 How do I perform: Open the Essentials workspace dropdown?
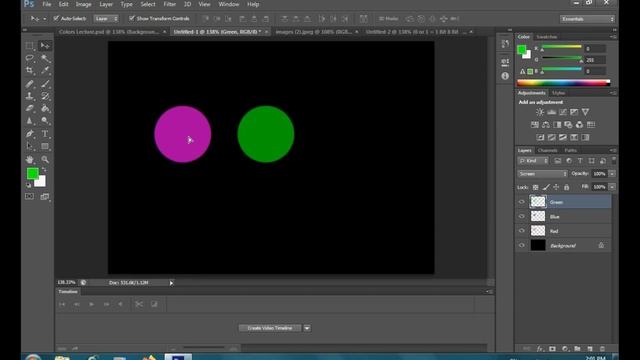(587, 19)
